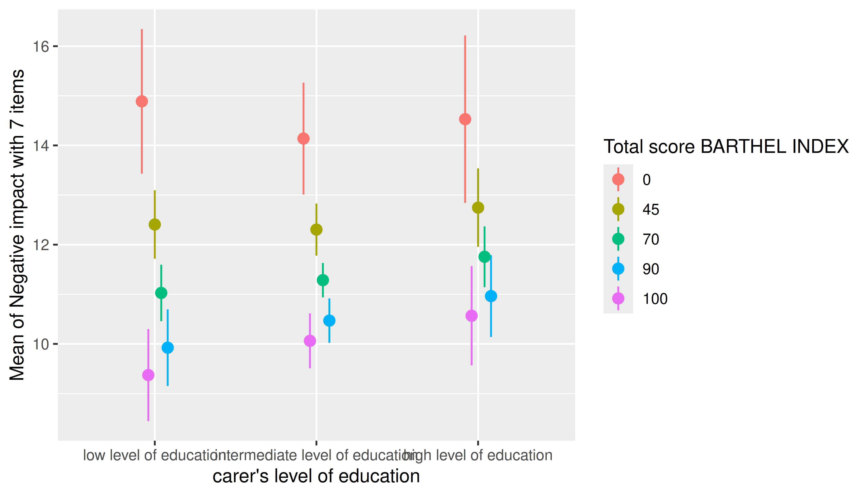Select the olive data point for high education
This screenshot has width=868, height=496.
[478, 207]
